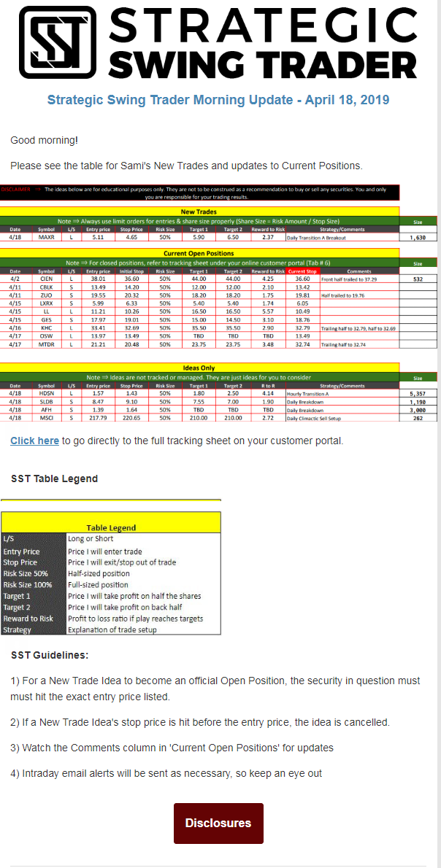Open the 'Click here' tracking sheet link
This screenshot has width=441, height=868.
coord(34,441)
